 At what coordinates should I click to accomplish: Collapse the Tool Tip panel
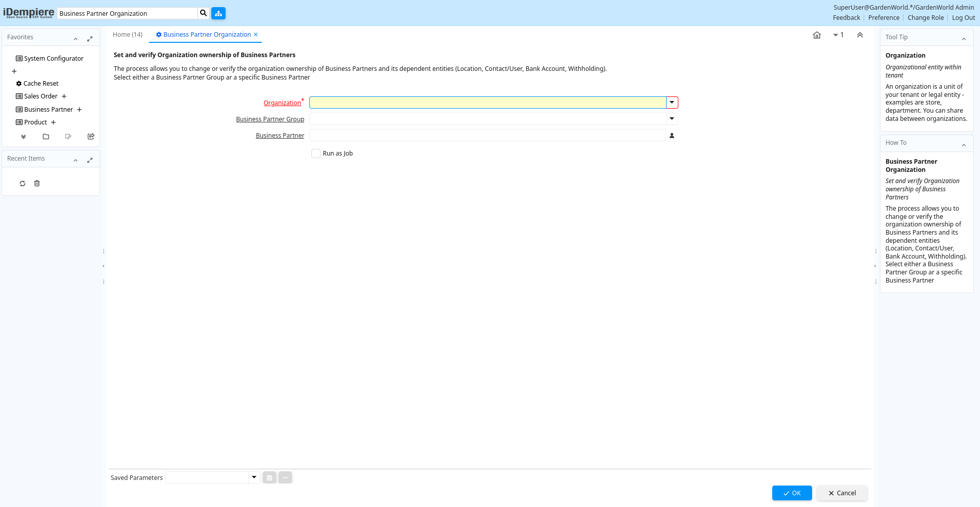click(x=964, y=39)
